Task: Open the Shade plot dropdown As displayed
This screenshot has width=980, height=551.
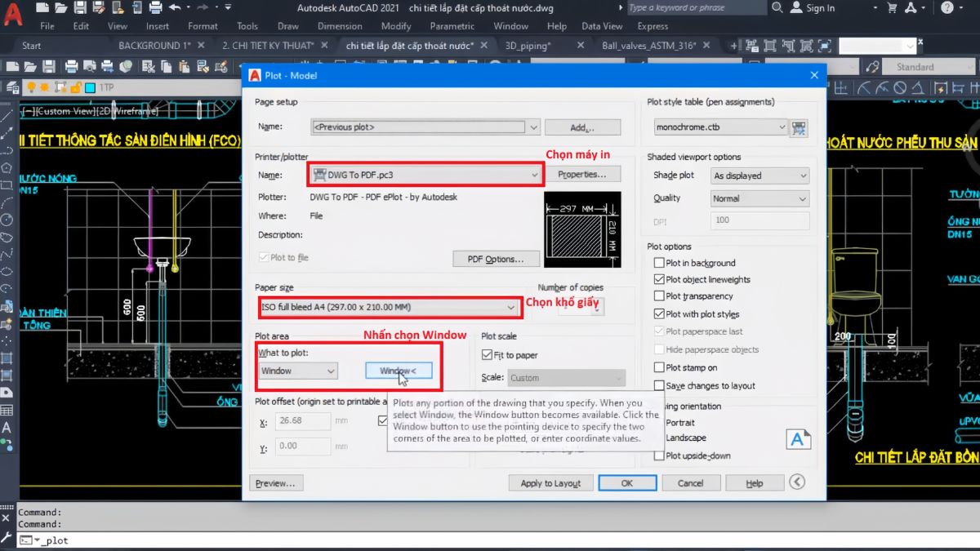Action: [x=803, y=176]
